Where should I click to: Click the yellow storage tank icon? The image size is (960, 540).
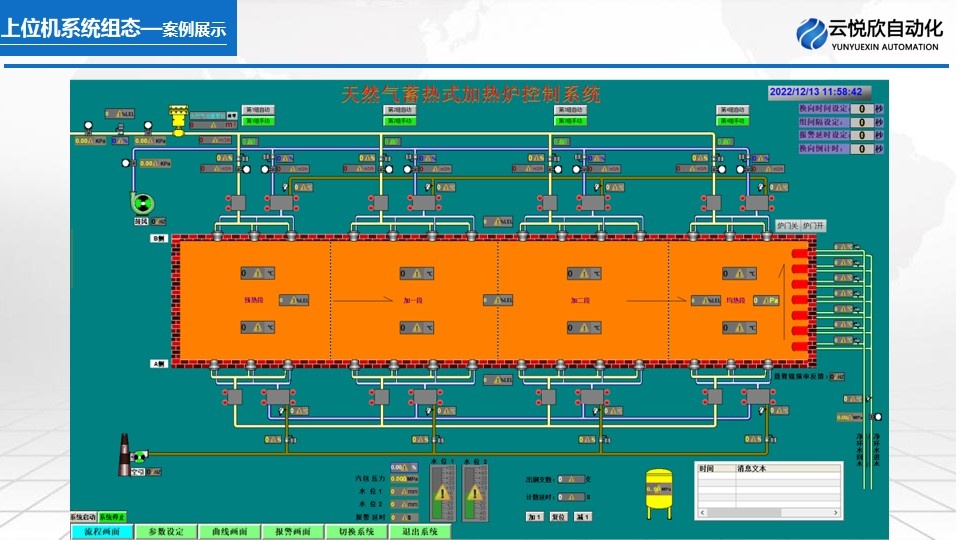[x=658, y=492]
